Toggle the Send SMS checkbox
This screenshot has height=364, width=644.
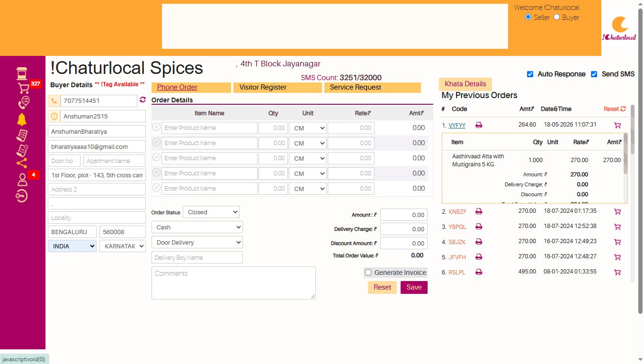[594, 74]
